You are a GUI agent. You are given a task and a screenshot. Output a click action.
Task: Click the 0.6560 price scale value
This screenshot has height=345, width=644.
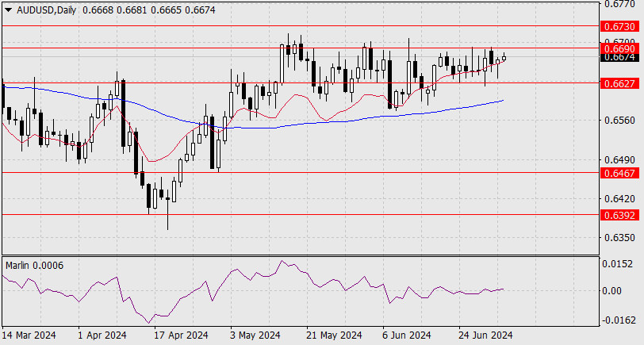(x=619, y=121)
